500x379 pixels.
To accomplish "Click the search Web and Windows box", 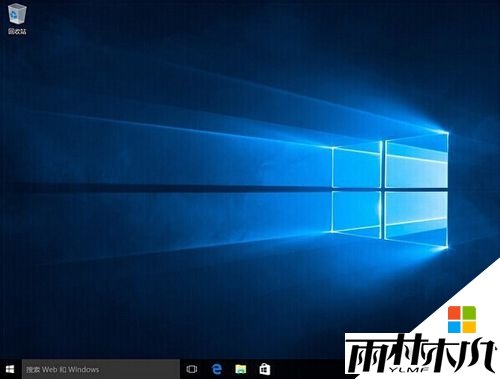I will click(101, 369).
